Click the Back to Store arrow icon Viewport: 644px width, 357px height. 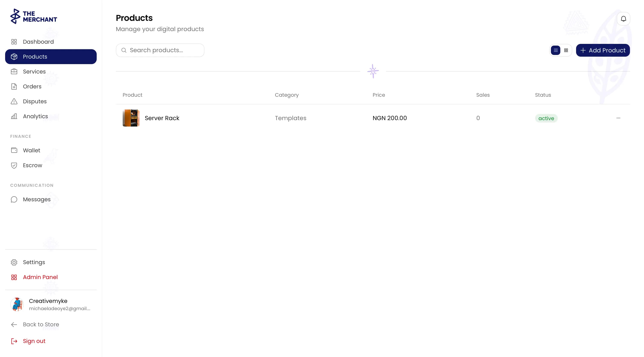click(14, 324)
